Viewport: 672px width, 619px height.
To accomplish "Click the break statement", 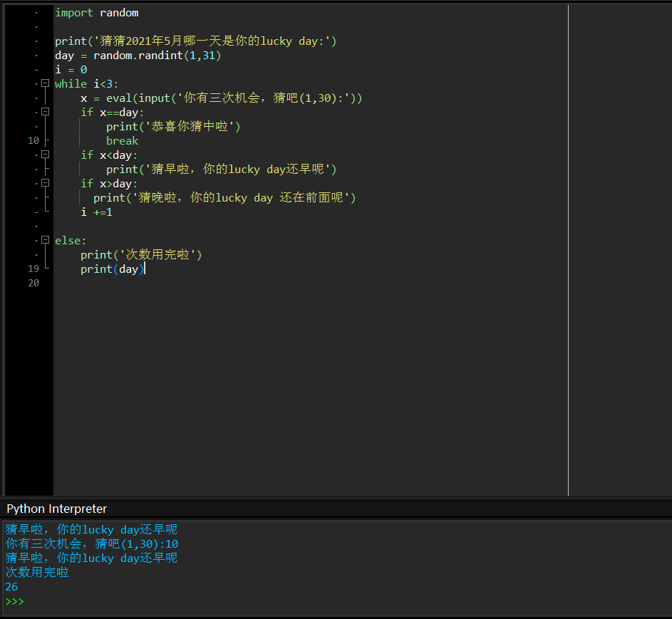I will [122, 141].
